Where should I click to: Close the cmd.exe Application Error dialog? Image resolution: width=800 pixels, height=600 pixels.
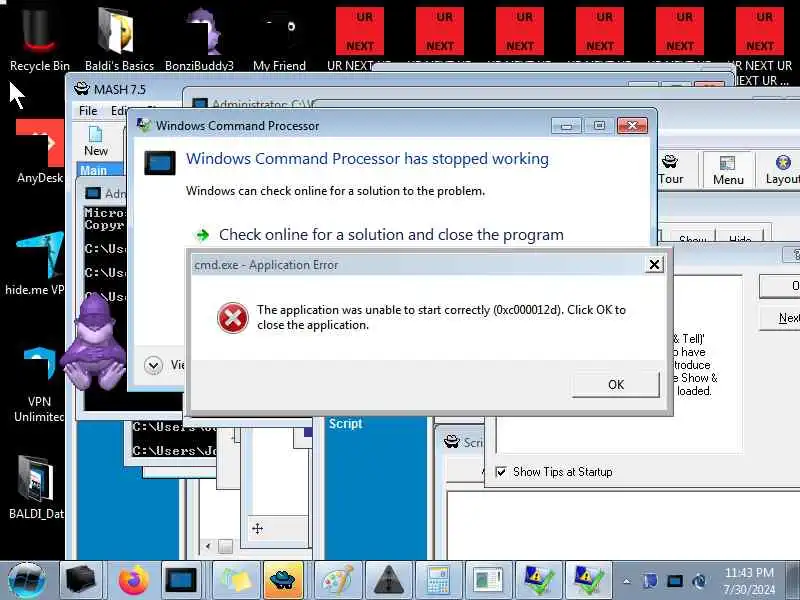(654, 264)
